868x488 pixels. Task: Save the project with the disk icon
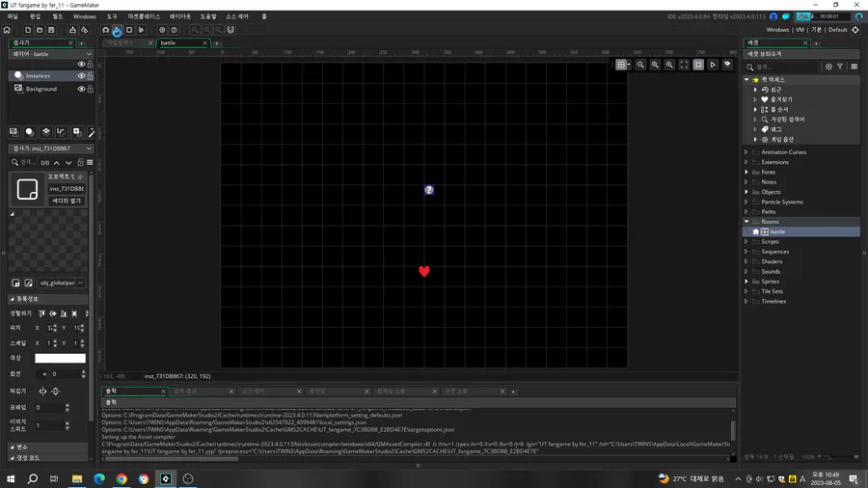click(51, 30)
